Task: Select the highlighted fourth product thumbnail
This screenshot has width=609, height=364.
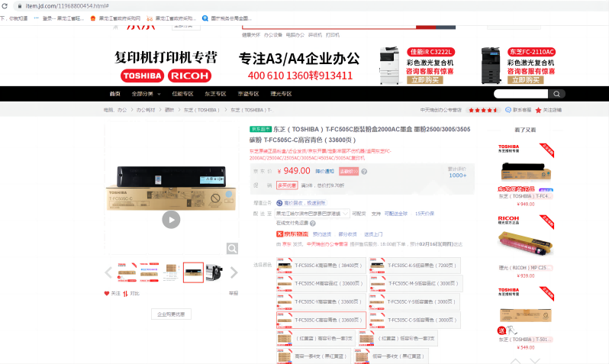Action: click(x=193, y=272)
